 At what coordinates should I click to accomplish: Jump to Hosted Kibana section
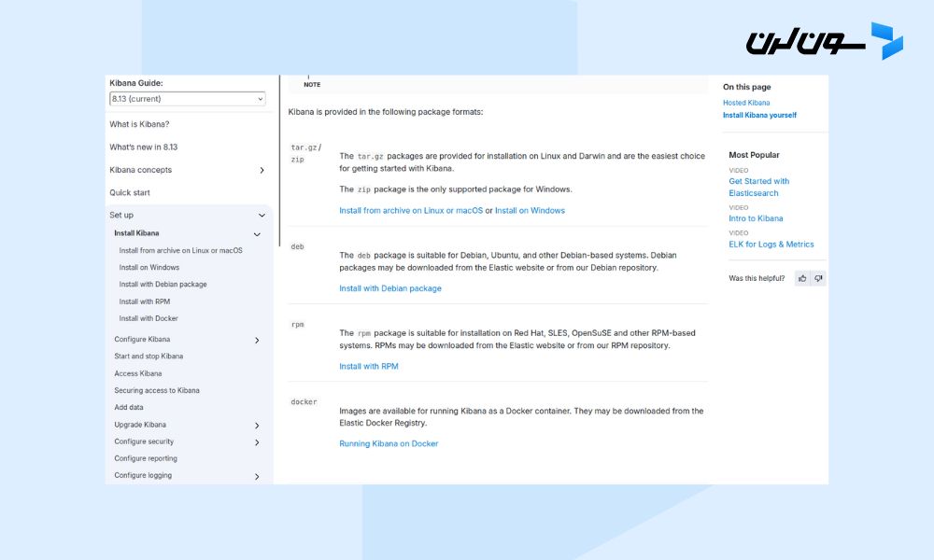pos(746,103)
